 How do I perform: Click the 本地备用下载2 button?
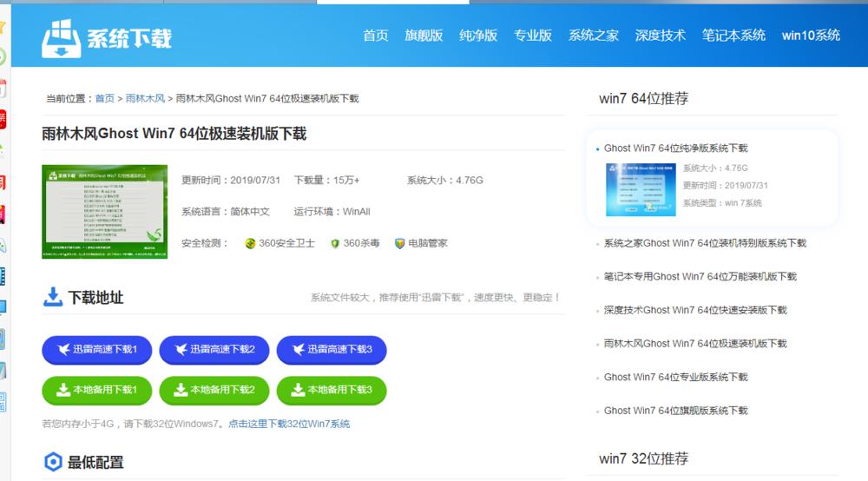(214, 390)
